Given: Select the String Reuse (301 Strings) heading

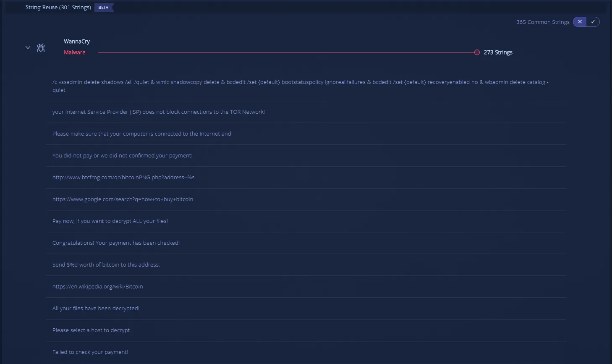Looking at the screenshot, I should 58,8.
